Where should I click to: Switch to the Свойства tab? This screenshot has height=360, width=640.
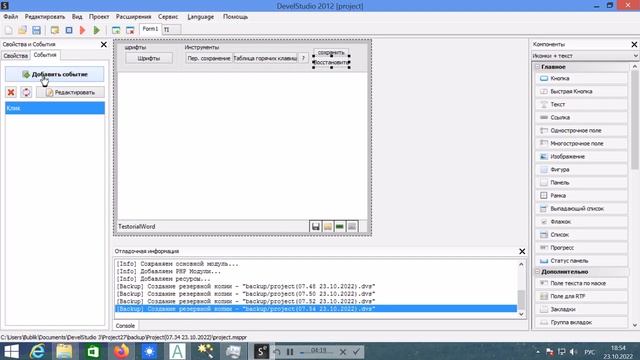[x=16, y=56]
